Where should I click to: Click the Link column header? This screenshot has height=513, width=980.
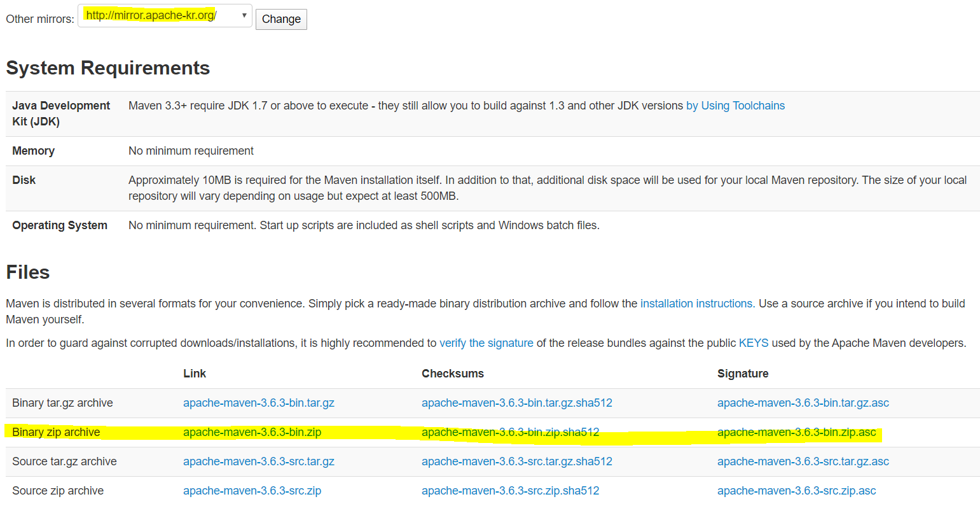pos(195,374)
